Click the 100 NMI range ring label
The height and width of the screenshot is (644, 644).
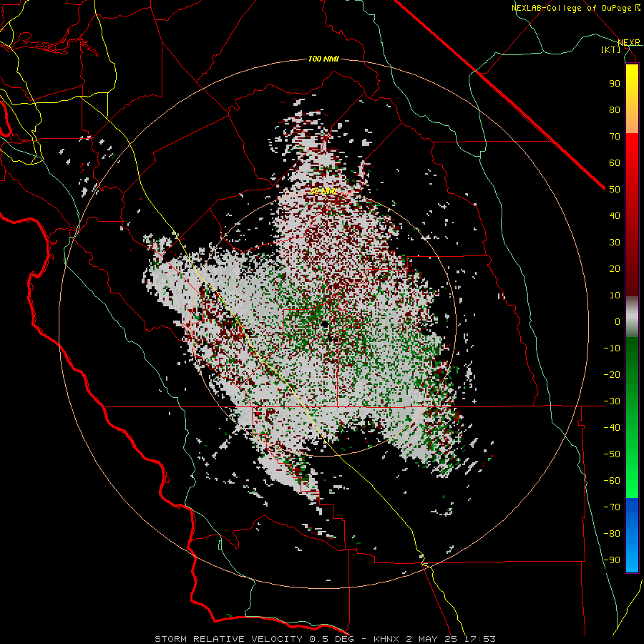pos(323,59)
